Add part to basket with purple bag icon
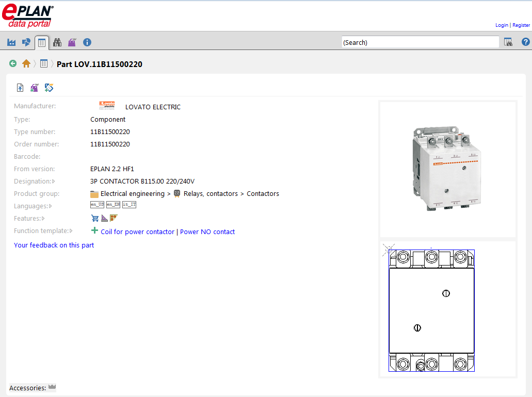 point(34,88)
